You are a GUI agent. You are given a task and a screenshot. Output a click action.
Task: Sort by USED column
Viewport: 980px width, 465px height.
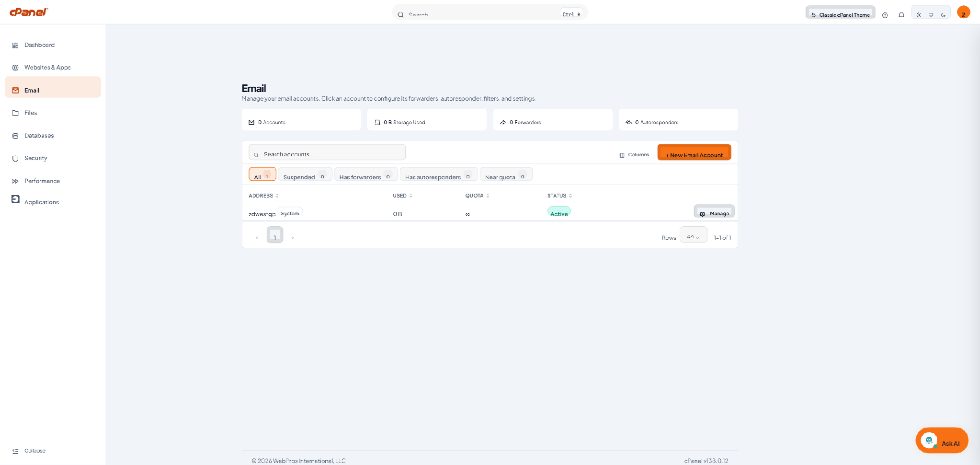coord(402,196)
